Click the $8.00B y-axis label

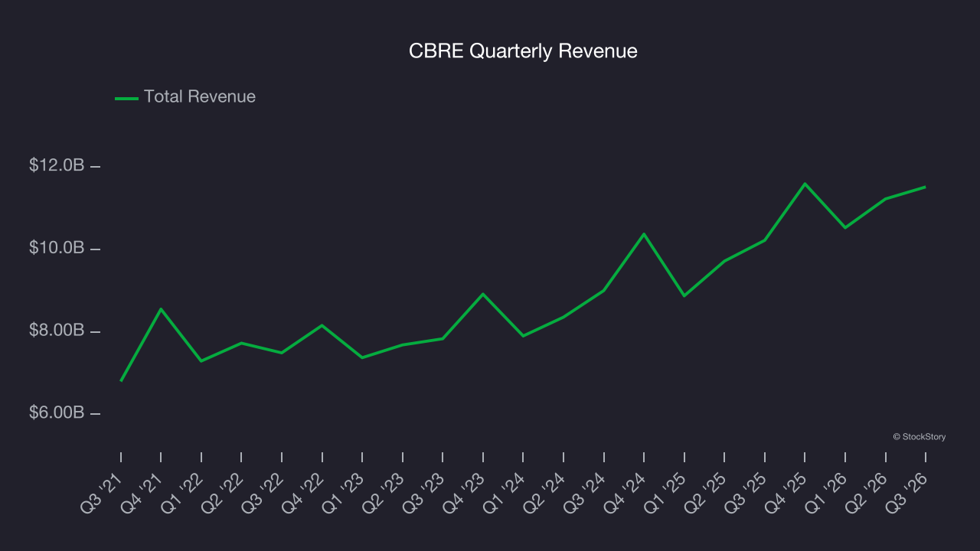57,331
